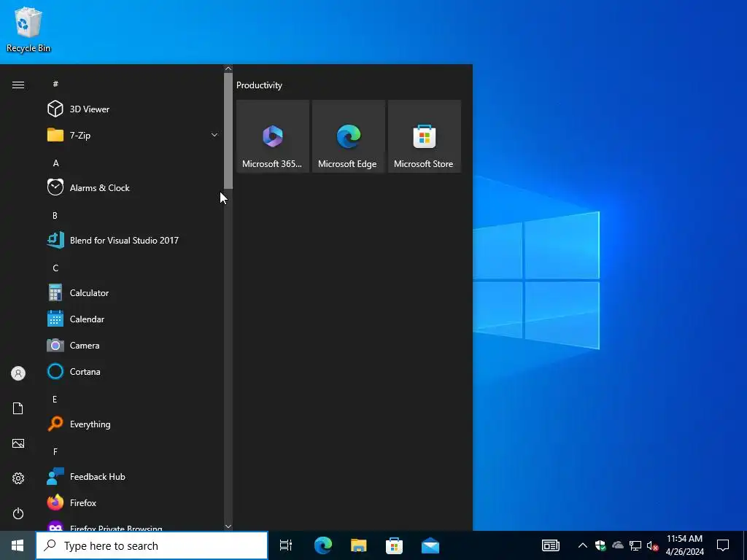This screenshot has width=747, height=560.
Task: Open the Microsoft Store tile
Action: pos(425,136)
